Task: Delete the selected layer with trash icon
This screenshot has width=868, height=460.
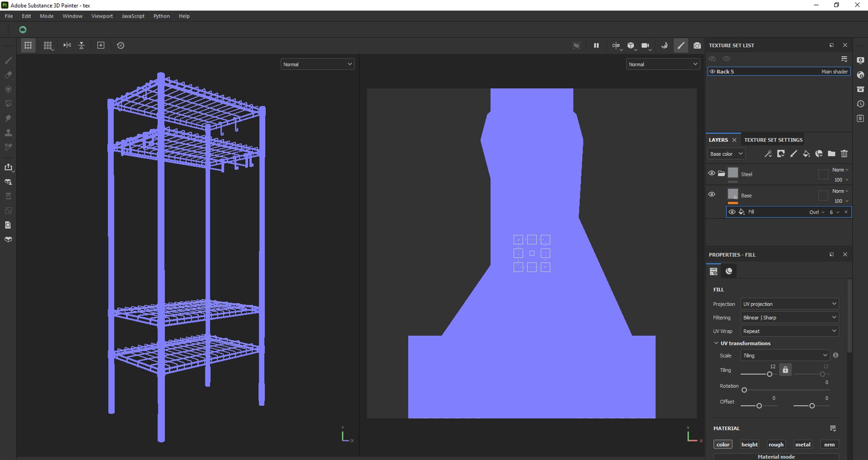Action: click(x=844, y=154)
